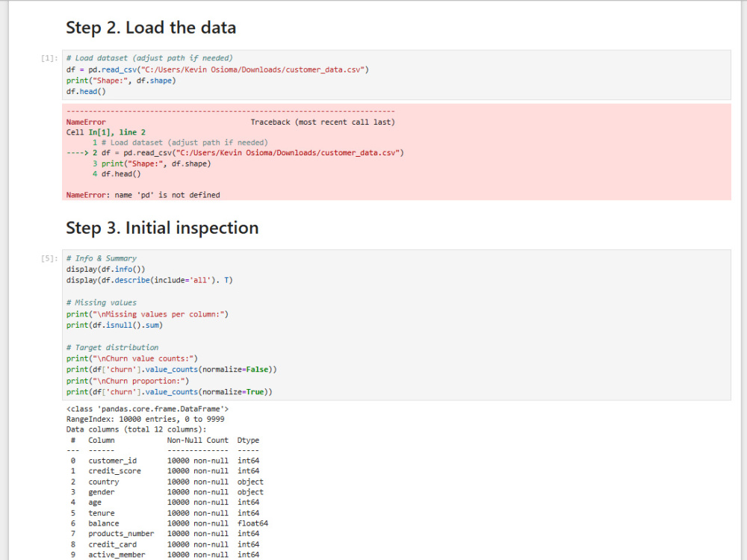Click the pd.read_csv code line in cell 1
This screenshot has width=747, height=560.
pyautogui.click(x=217, y=69)
